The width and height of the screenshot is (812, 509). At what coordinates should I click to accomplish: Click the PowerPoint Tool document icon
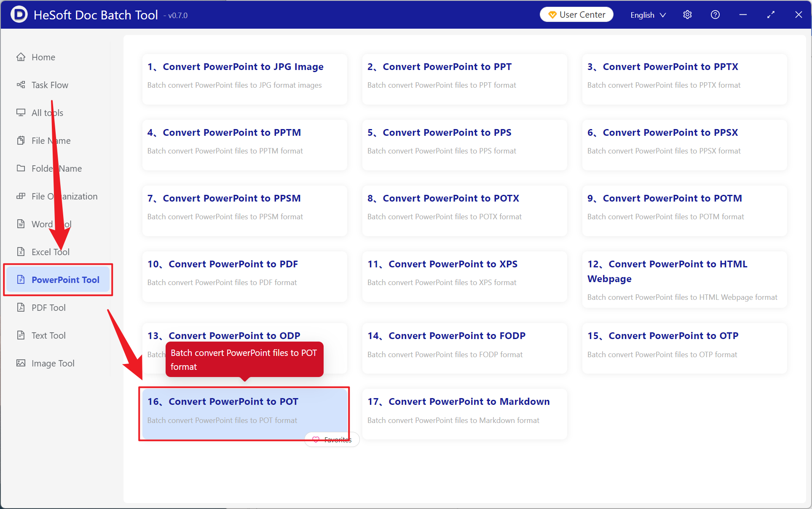click(21, 280)
